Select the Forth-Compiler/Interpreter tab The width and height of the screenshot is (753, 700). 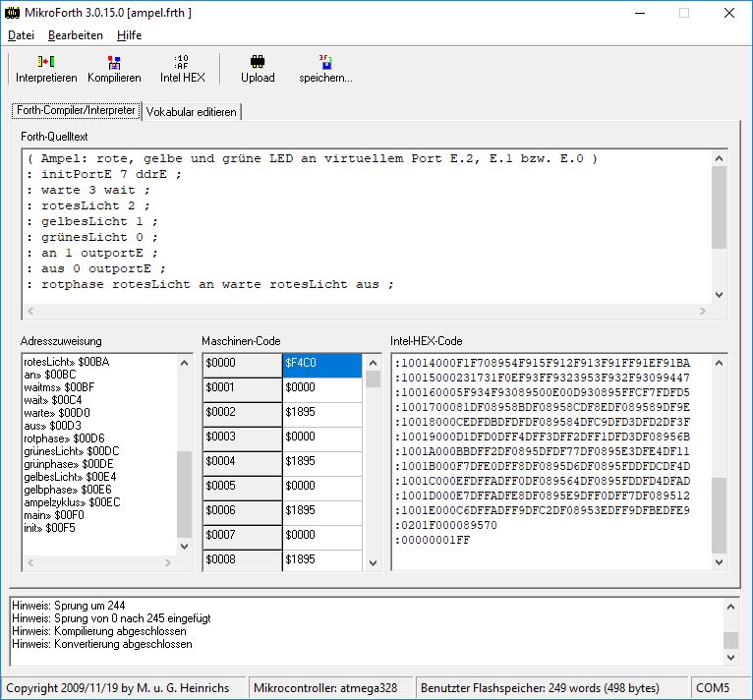tap(76, 111)
